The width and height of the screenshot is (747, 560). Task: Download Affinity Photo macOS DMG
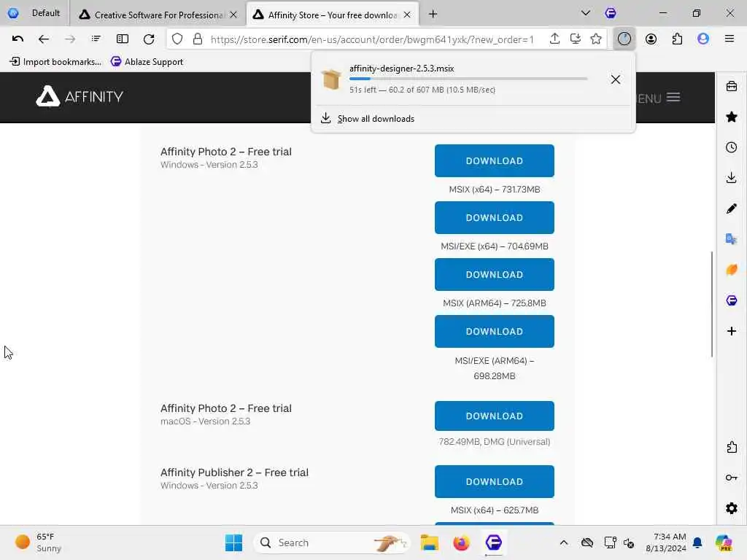tap(494, 416)
